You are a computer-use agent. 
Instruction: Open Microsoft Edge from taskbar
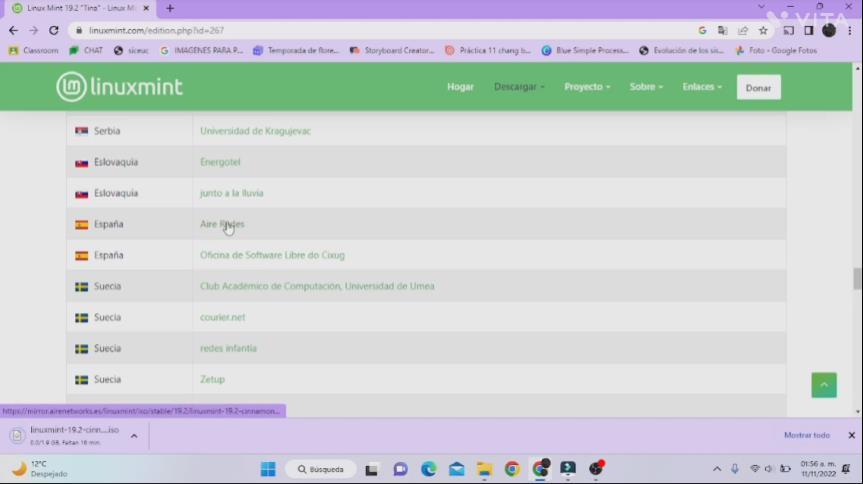click(428, 470)
